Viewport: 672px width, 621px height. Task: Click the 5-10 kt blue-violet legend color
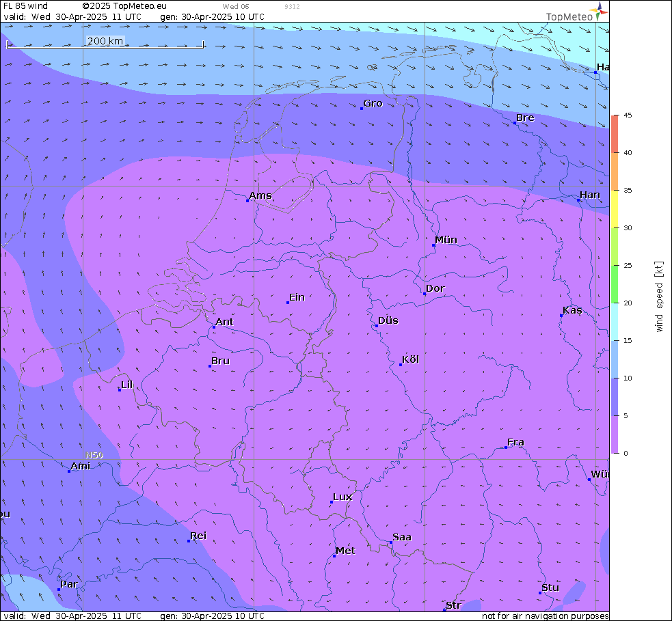(615, 397)
